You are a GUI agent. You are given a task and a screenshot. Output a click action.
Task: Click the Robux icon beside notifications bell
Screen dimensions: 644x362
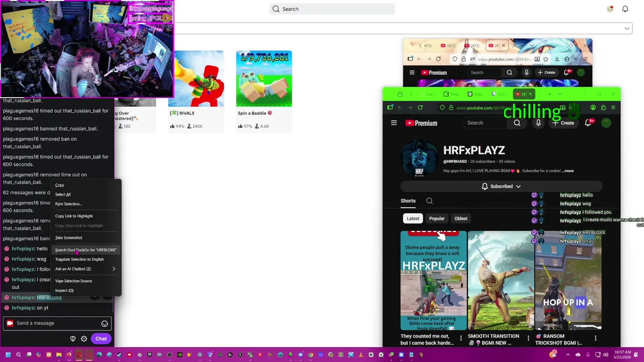(610, 9)
